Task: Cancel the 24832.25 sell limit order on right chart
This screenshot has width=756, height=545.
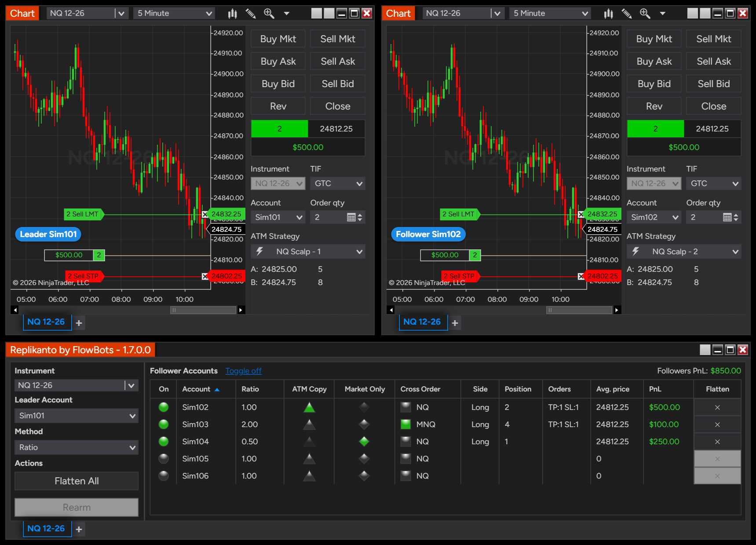Action: pos(581,214)
